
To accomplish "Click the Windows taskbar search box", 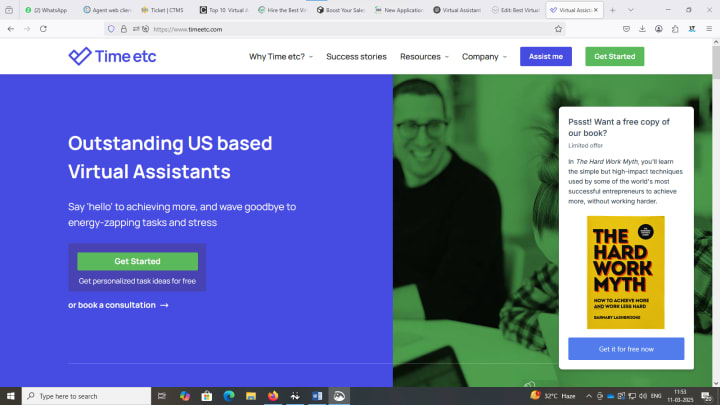I will pyautogui.click(x=86, y=396).
